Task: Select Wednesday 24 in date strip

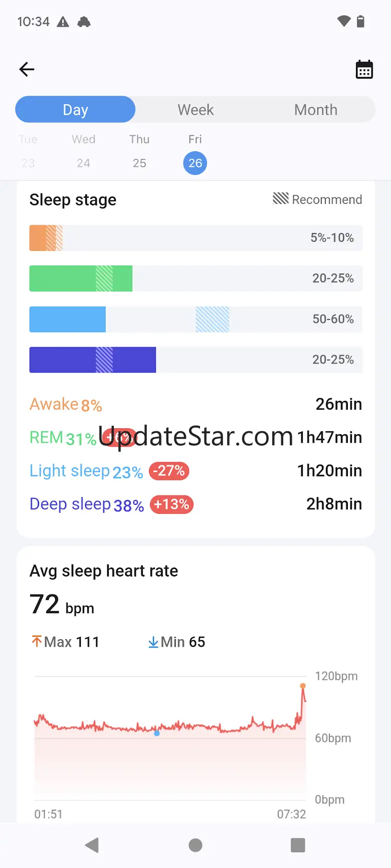Action: click(84, 163)
